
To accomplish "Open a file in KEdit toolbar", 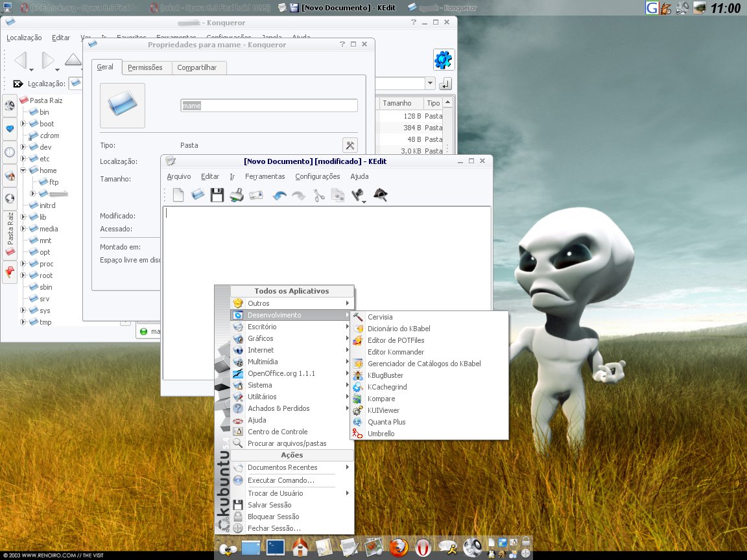I will click(198, 194).
